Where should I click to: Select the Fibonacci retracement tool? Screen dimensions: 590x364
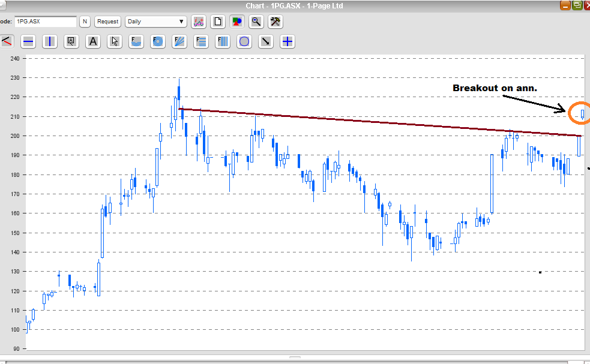(201, 41)
